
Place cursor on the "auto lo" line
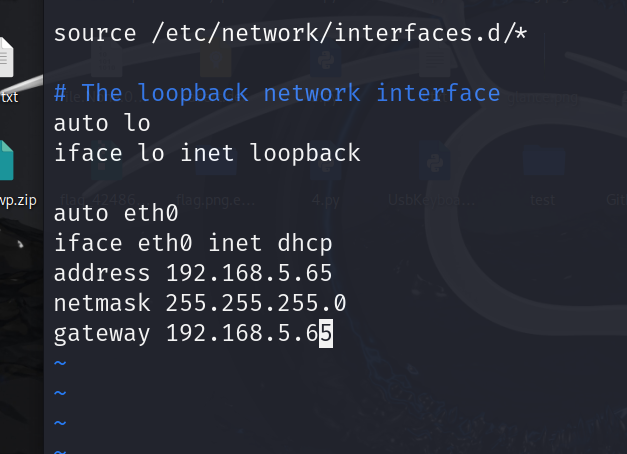click(x=102, y=123)
